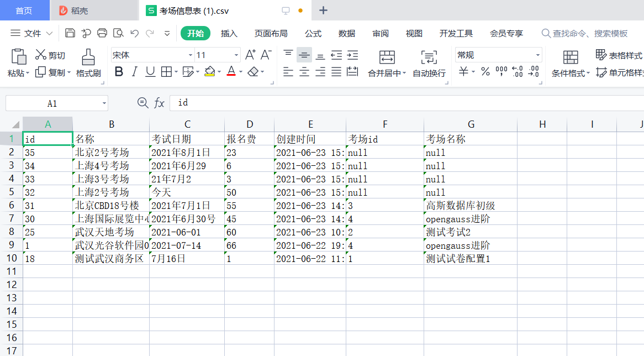Viewport: 644px width, 356px height.
Task: Toggle Italic formatting
Action: point(134,71)
